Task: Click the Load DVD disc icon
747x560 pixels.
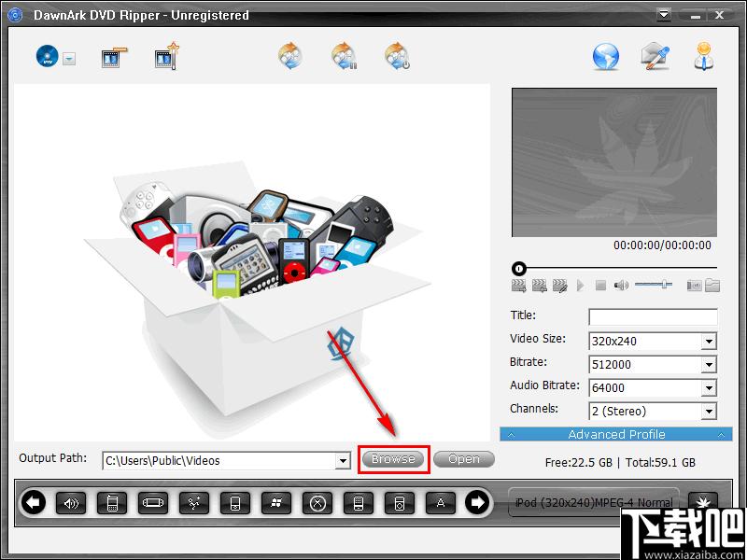Action: 48,57
